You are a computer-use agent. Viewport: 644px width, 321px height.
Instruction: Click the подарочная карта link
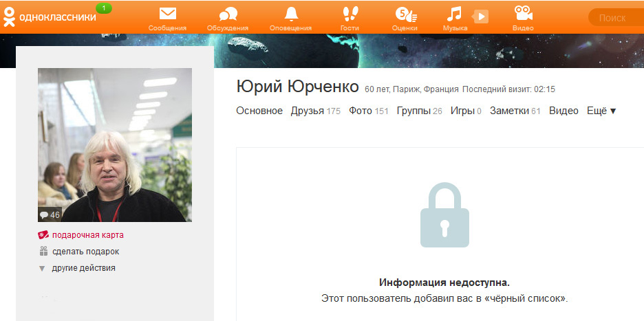point(88,235)
